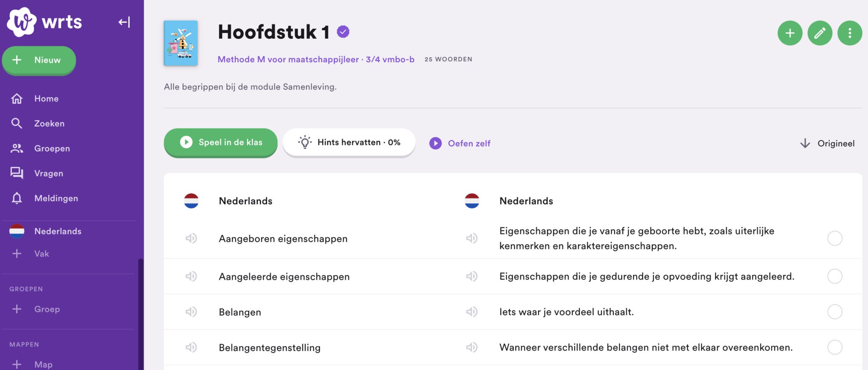868x370 pixels.
Task: Click the Hints hervatten 0% progress control
Action: [x=349, y=142]
